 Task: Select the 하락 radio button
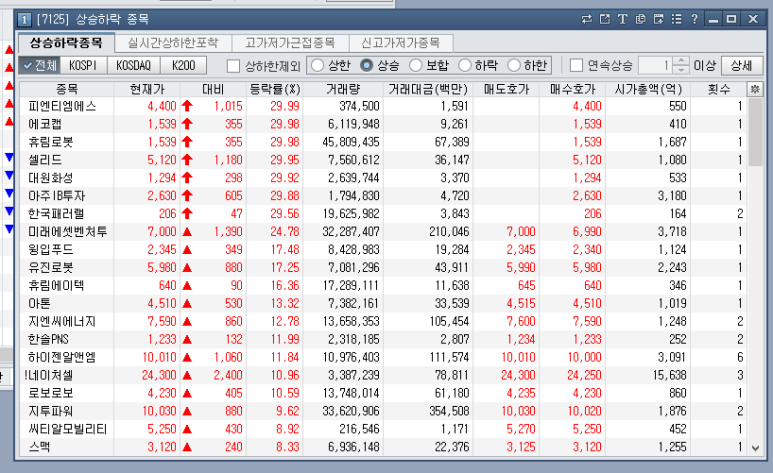click(465, 65)
